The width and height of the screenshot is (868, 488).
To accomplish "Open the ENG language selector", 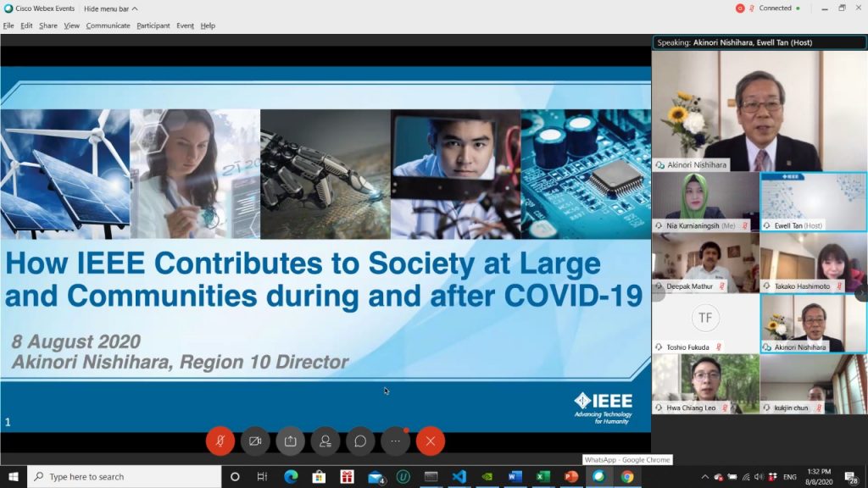I will [x=790, y=476].
